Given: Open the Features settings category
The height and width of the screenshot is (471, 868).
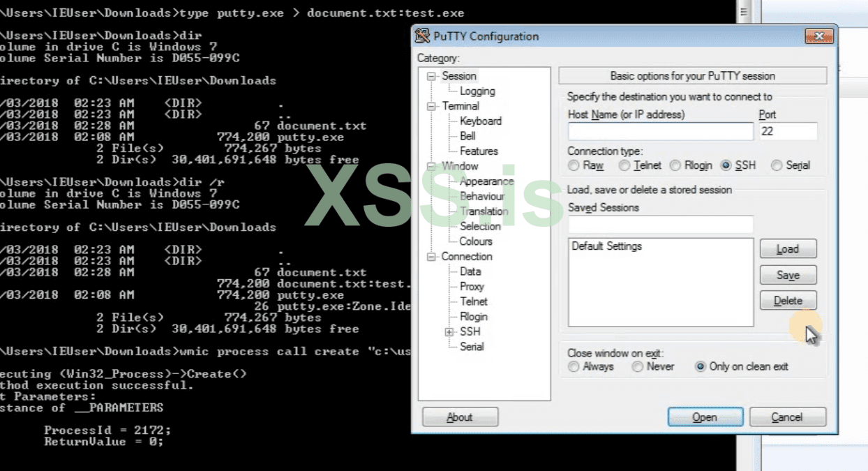Looking at the screenshot, I should point(479,151).
